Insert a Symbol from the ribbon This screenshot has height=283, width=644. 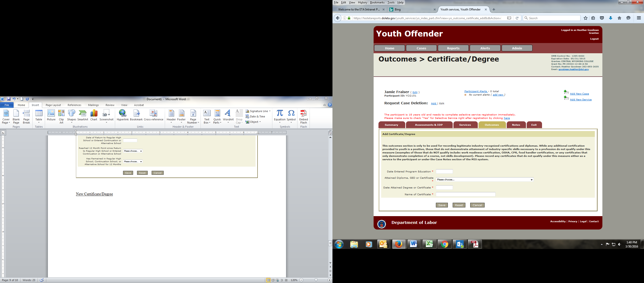point(291,116)
